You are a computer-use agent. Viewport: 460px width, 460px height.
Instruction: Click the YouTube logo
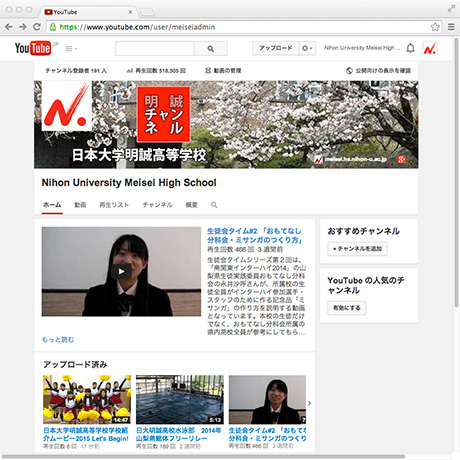tap(33, 48)
